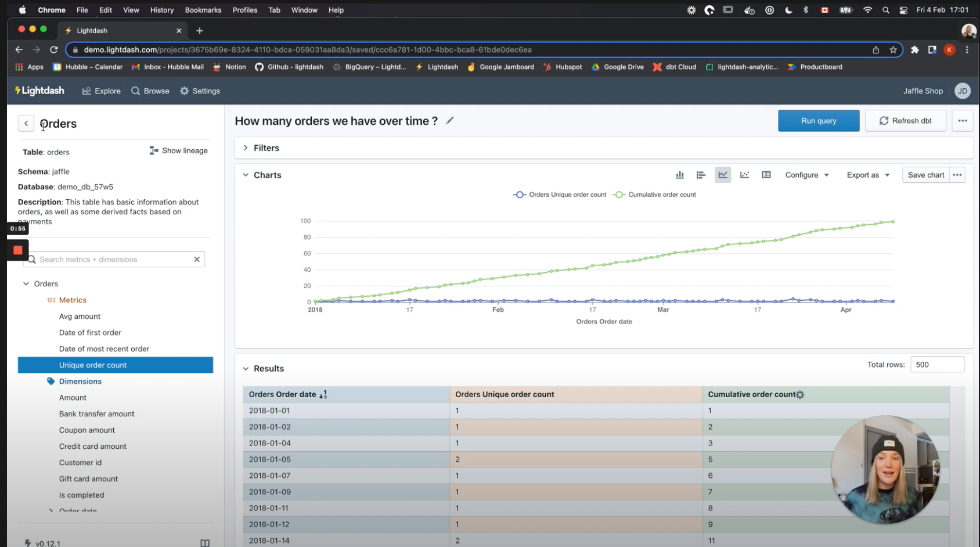Viewport: 980px width, 547px height.
Task: Toggle the Orders Unique order count series legend
Action: (x=559, y=195)
